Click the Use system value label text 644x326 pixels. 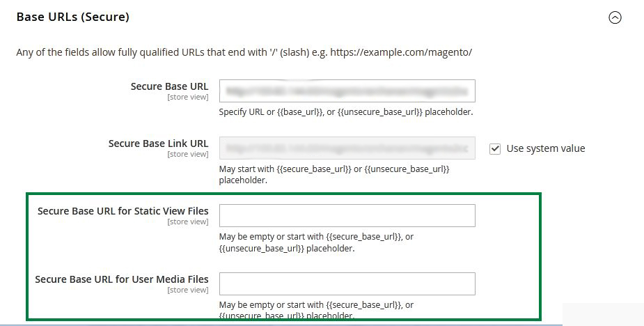pos(545,148)
